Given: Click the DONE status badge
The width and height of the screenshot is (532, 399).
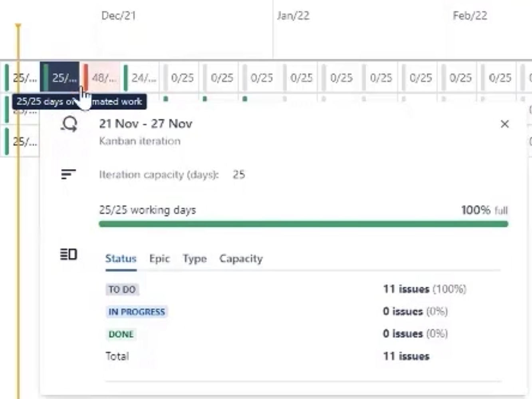Looking at the screenshot, I should tap(120, 334).
